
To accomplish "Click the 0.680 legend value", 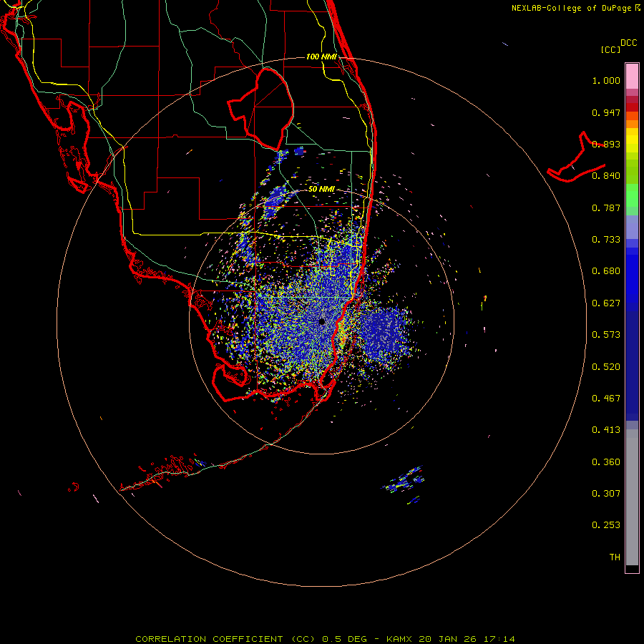I will point(606,271).
